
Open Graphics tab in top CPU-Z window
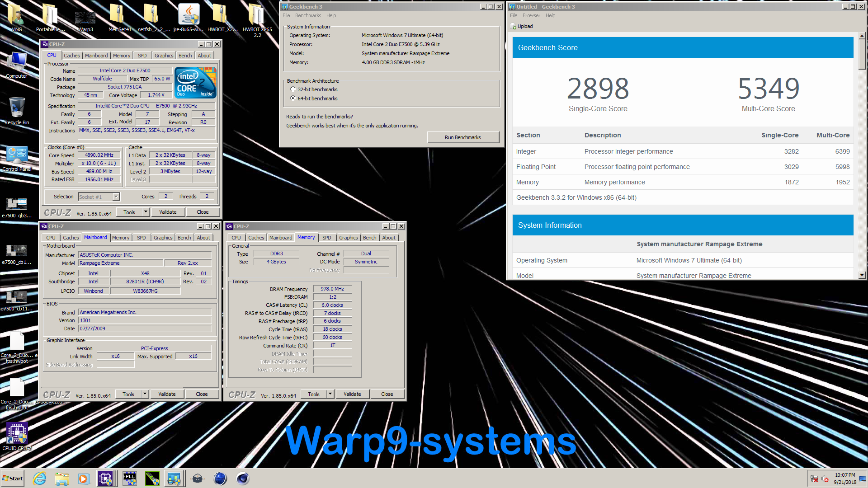pyautogui.click(x=164, y=56)
